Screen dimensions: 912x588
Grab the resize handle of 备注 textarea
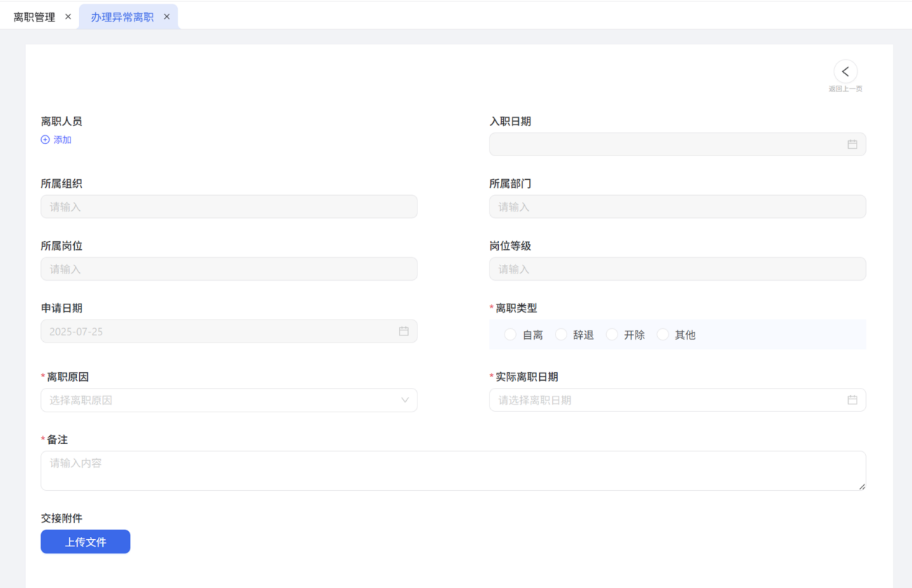click(862, 487)
